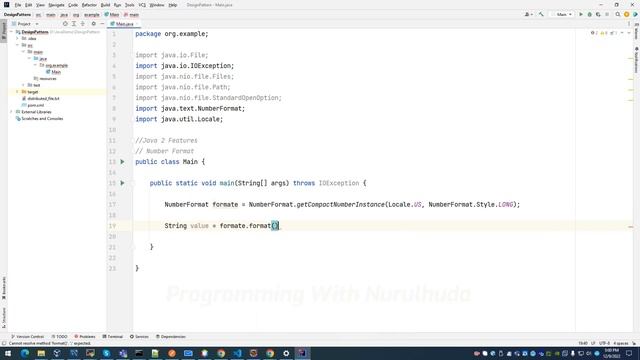
Task: Open Microsoft Edge from taskbar
Action: (x=24, y=353)
